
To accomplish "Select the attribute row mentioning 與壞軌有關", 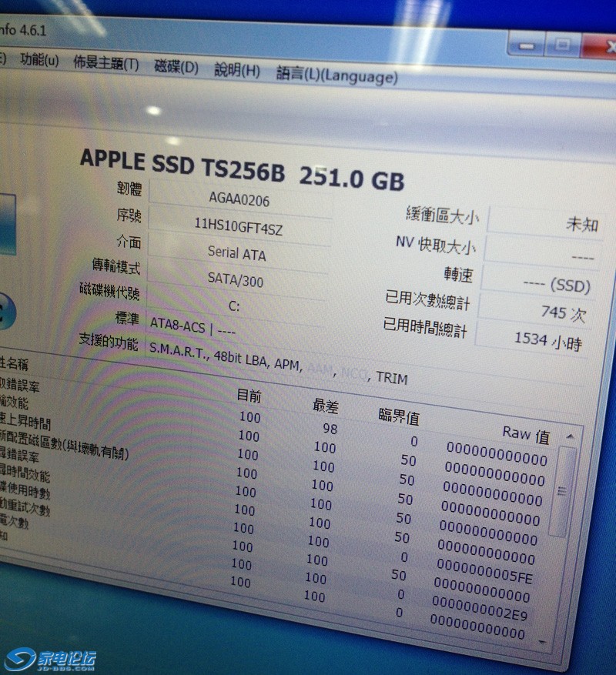I will click(x=65, y=446).
